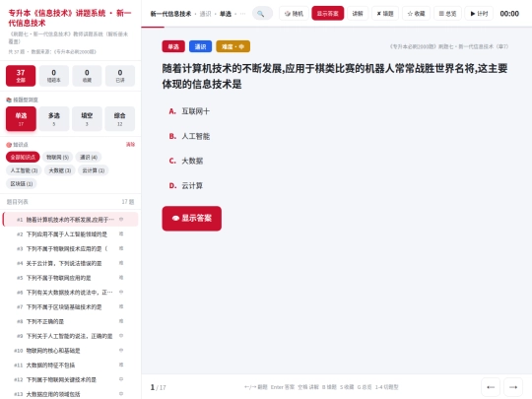Click the status icon on row #10

click(x=121, y=350)
